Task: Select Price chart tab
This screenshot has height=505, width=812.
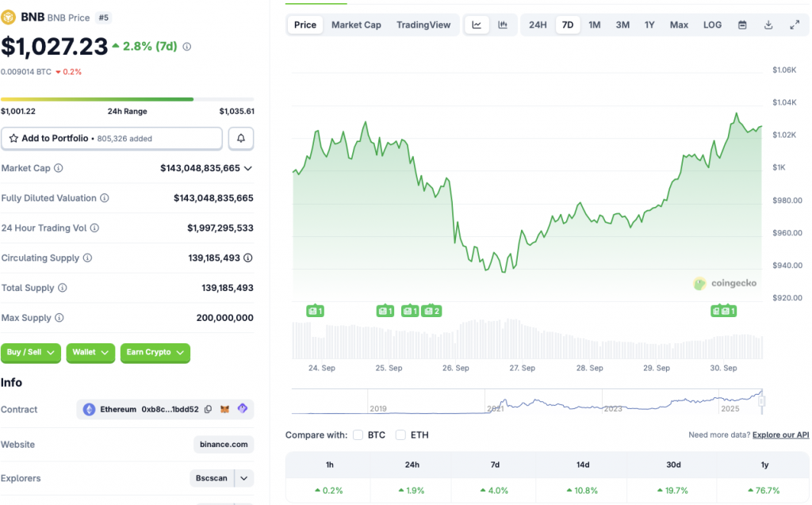Action: tap(305, 25)
